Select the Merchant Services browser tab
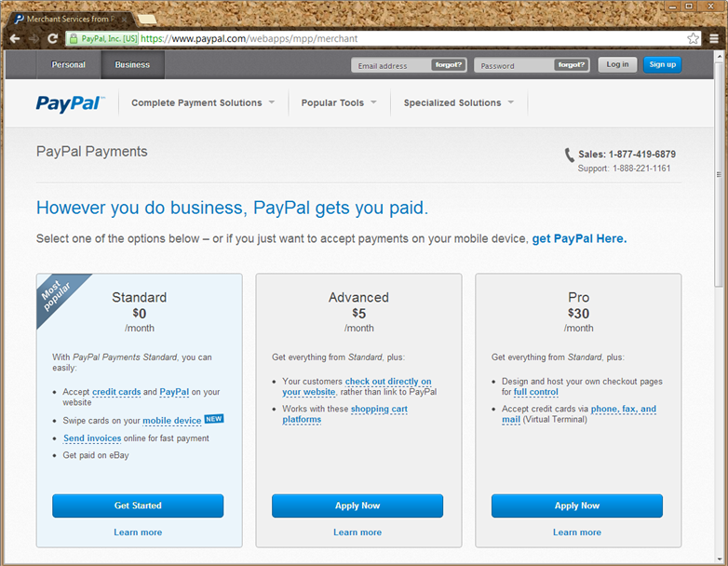This screenshot has height=566, width=728. click(70, 19)
